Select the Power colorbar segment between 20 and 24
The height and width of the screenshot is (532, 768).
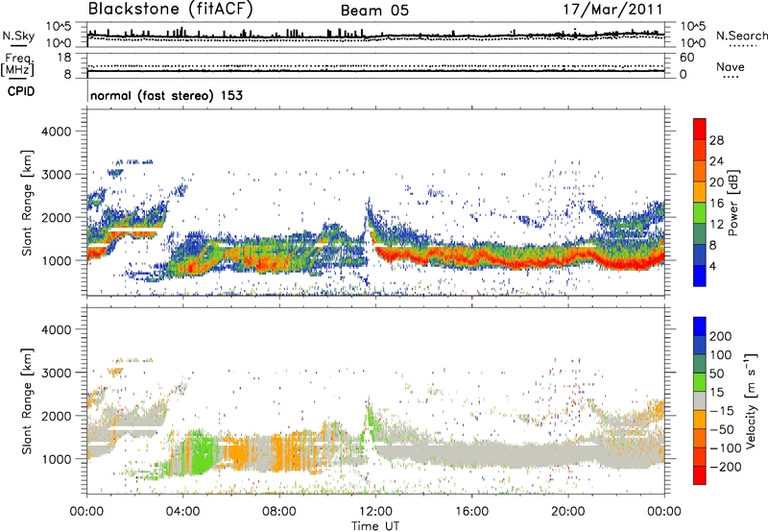coord(700,172)
